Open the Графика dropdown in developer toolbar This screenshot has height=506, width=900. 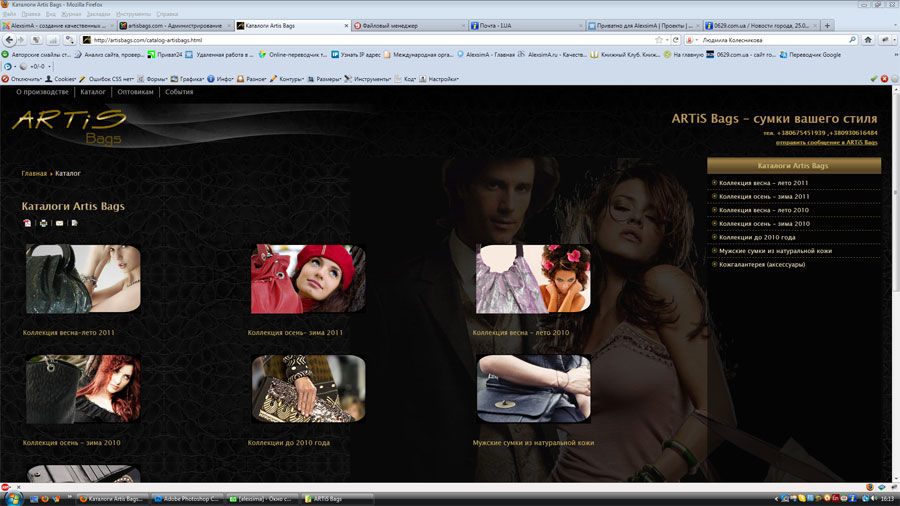click(x=187, y=79)
